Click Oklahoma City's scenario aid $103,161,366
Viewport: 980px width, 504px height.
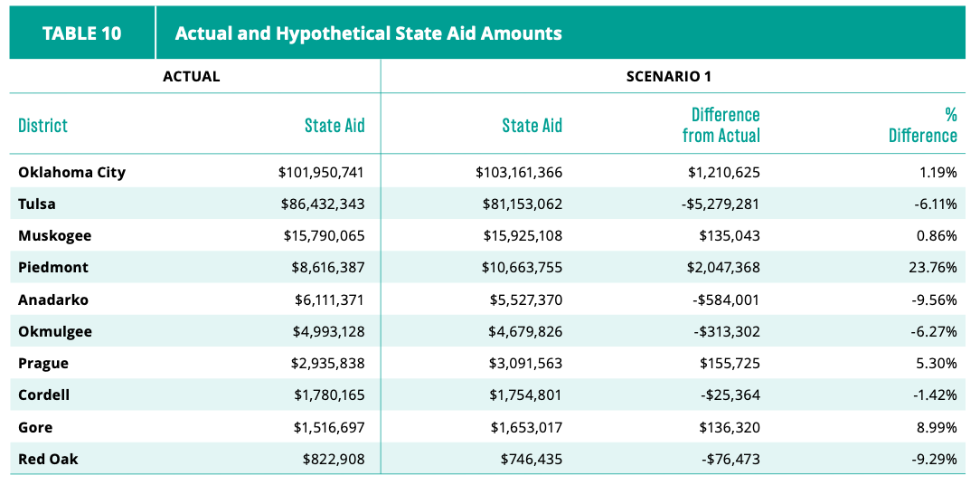pyautogui.click(x=519, y=172)
